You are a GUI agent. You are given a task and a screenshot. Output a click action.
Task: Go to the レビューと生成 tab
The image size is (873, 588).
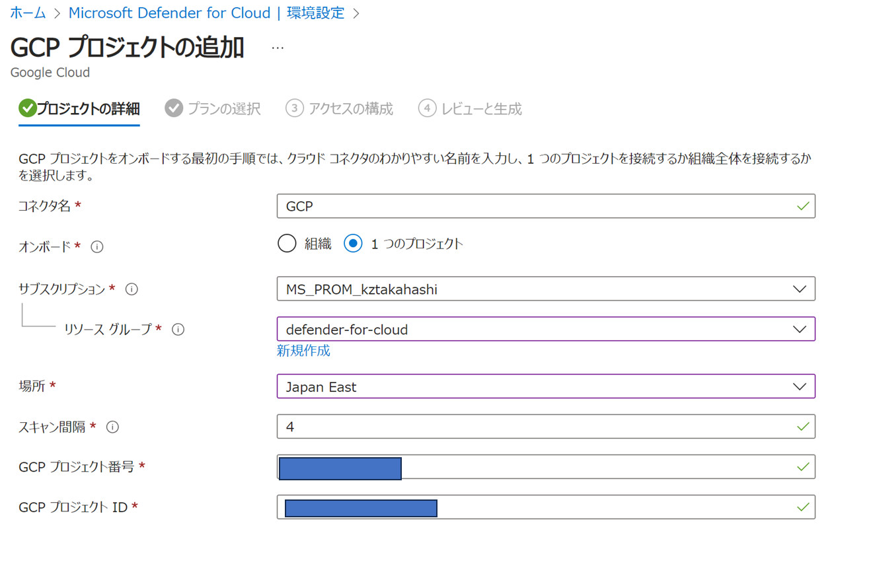pyautogui.click(x=481, y=109)
